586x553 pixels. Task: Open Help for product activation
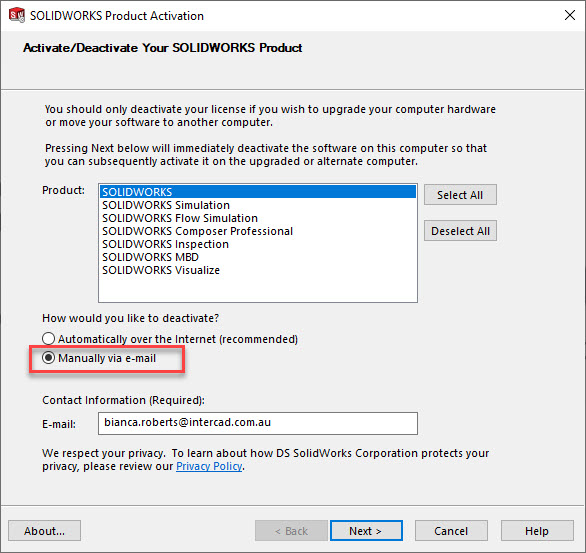coord(537,531)
